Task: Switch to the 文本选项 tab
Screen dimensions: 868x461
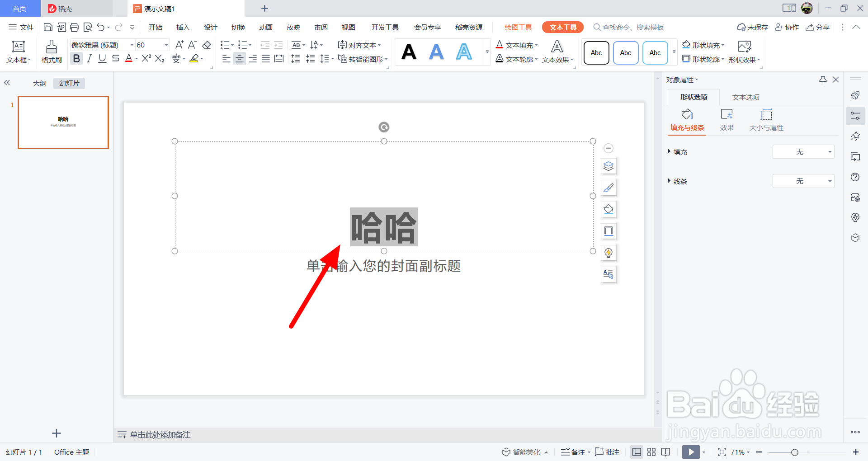Action: coord(745,97)
